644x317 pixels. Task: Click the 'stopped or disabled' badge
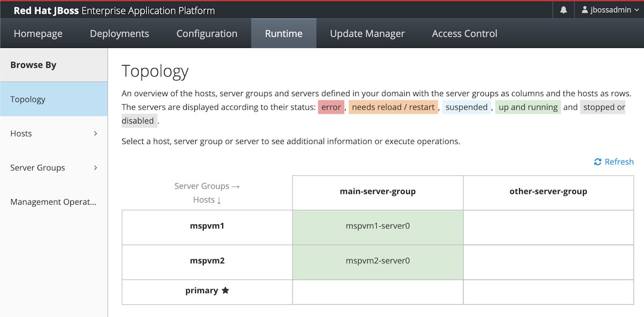pos(603,107)
